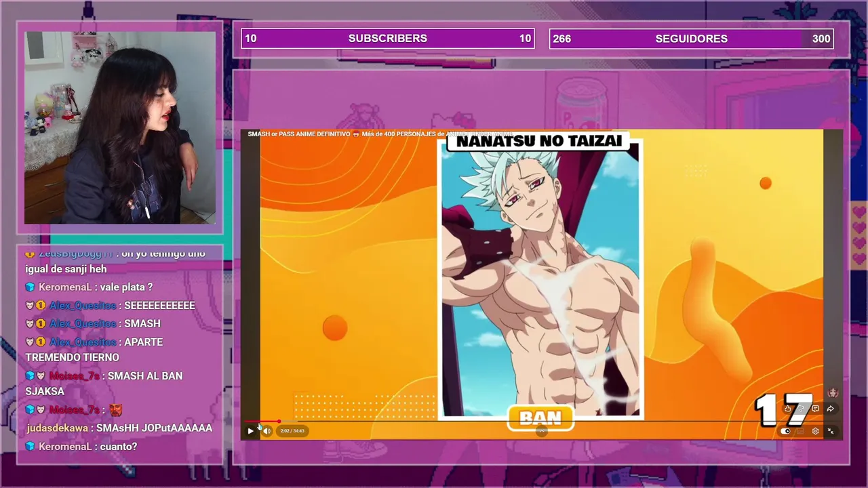The width and height of the screenshot is (868, 488).
Task: Click the devil emote from Moises_7s
Action: click(115, 410)
